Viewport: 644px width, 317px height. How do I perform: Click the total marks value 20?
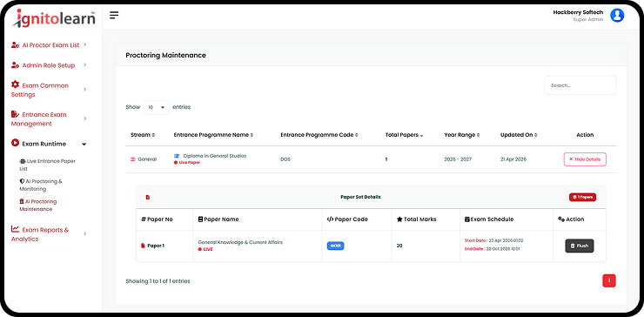tap(399, 246)
